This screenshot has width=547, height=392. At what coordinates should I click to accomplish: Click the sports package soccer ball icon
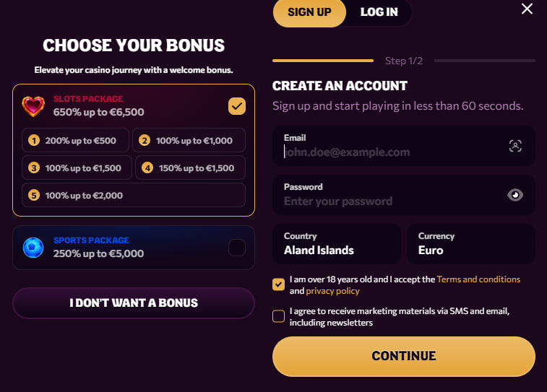pos(33,248)
